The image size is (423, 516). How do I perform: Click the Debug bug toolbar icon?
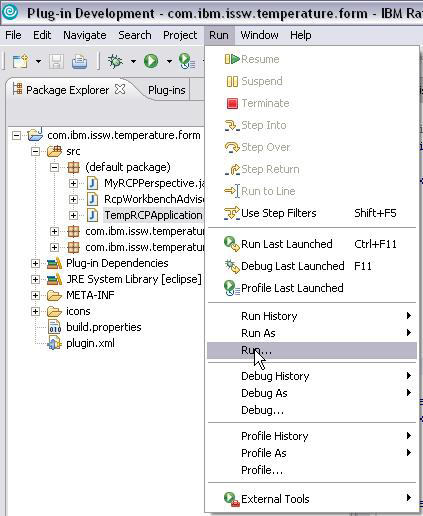[x=115, y=61]
